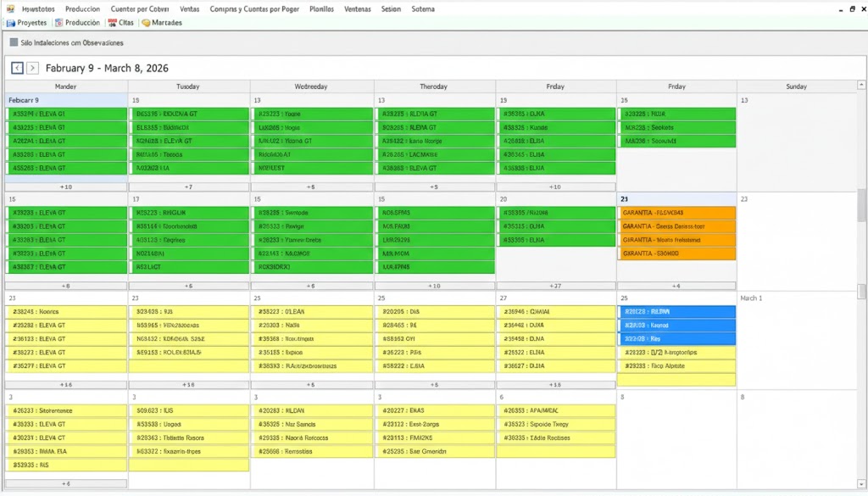Open the Sesion menu
The image size is (868, 496).
[x=391, y=9]
